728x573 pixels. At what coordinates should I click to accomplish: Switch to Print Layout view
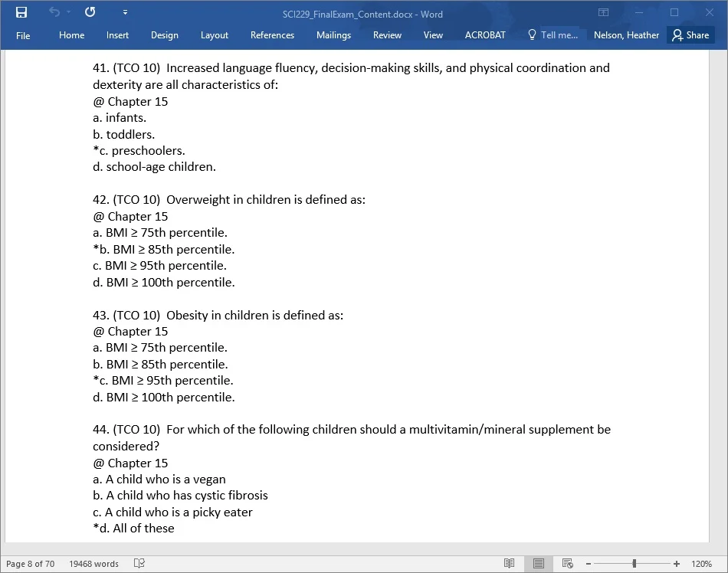pyautogui.click(x=539, y=564)
